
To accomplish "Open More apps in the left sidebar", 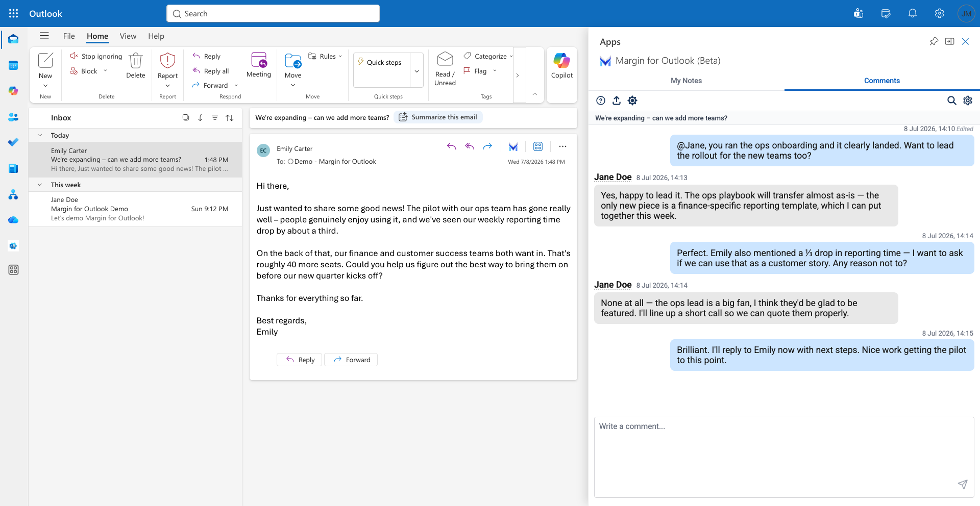I will point(14,270).
